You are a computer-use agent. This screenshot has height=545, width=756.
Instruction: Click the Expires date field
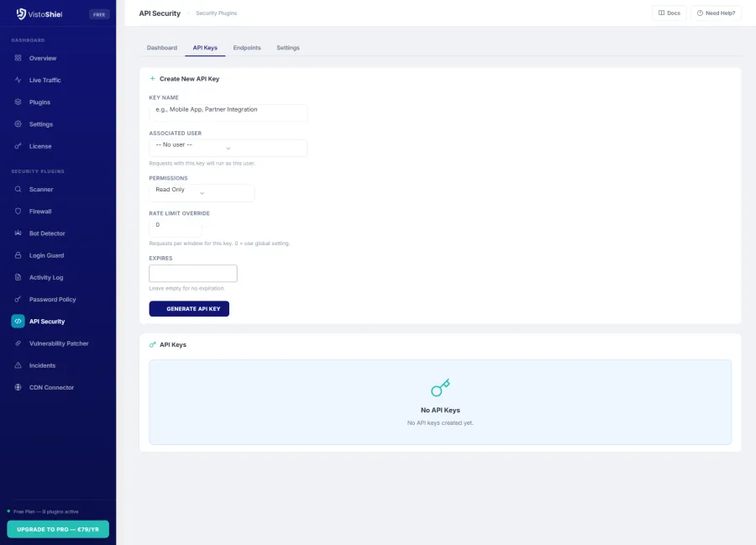(192, 273)
